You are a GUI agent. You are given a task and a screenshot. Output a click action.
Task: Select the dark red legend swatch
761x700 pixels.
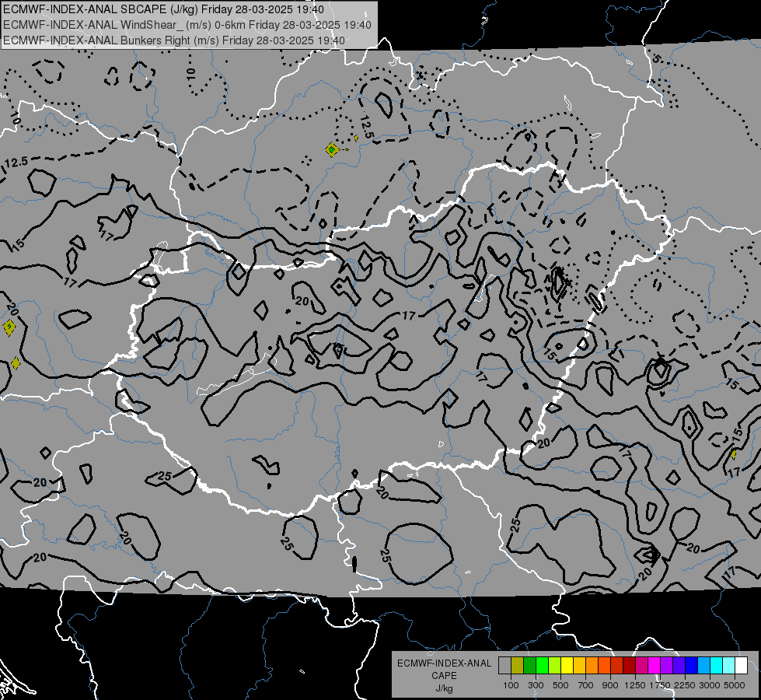(x=630, y=666)
